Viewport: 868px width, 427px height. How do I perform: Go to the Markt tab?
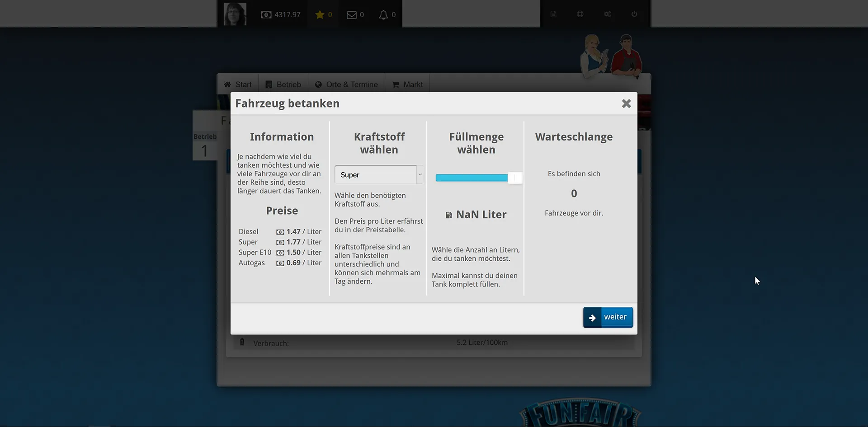[x=407, y=84]
